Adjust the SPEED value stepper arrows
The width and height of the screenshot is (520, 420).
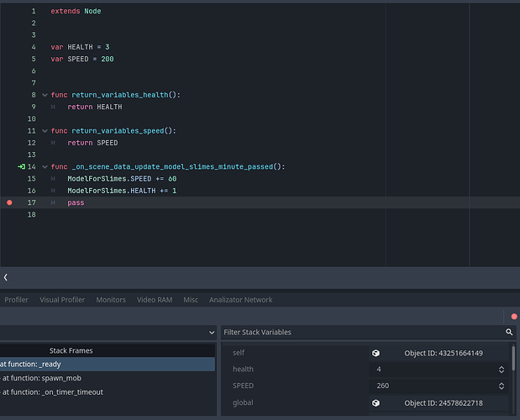[x=502, y=386]
